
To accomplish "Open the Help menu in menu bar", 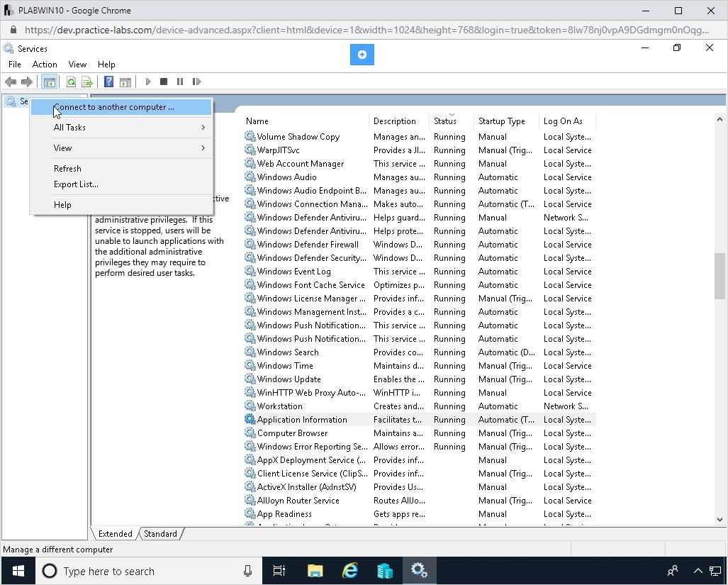I will click(106, 65).
